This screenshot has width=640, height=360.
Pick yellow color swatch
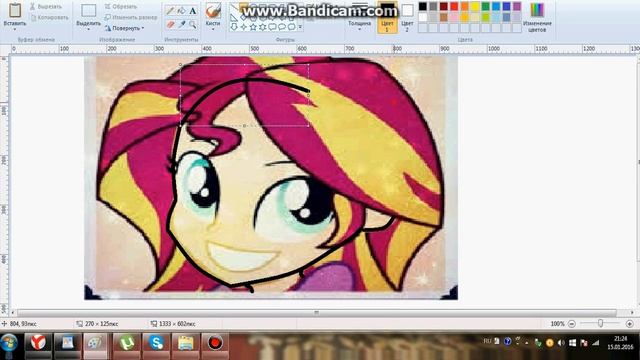(475, 6)
